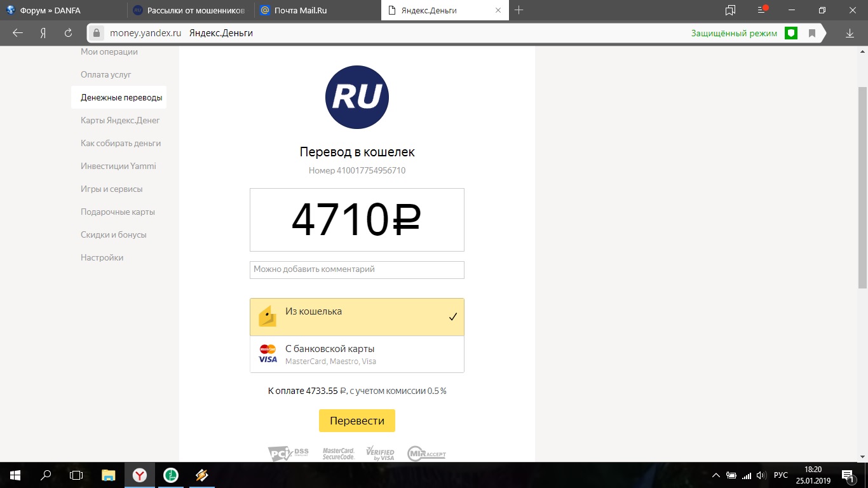Show hidden system tray icons

(716, 475)
